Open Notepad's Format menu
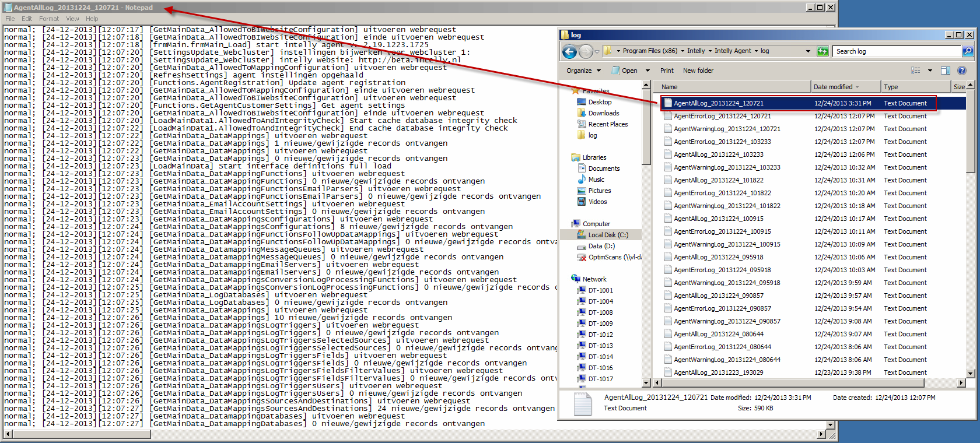This screenshot has width=980, height=443. click(49, 19)
